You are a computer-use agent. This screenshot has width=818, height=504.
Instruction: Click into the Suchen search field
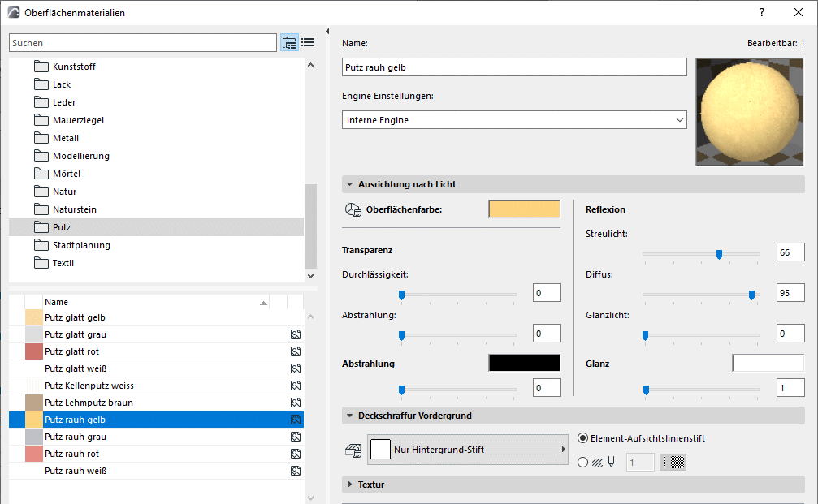pyautogui.click(x=143, y=43)
